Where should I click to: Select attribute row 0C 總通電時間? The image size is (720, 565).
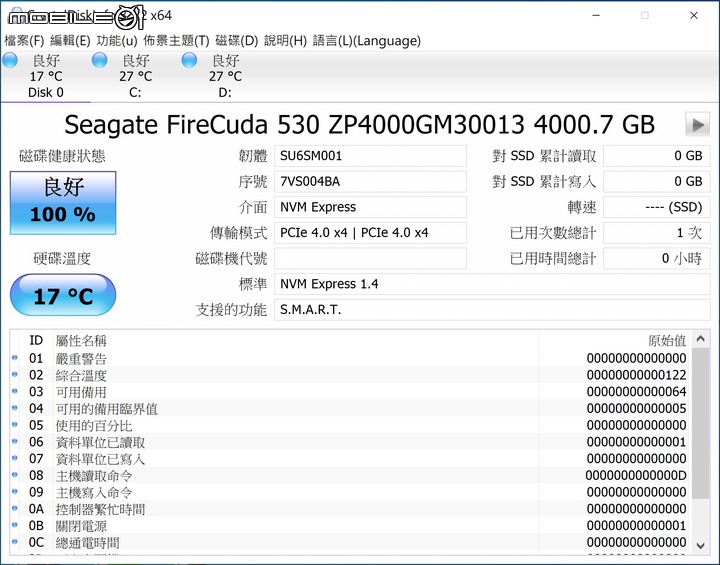(350, 542)
